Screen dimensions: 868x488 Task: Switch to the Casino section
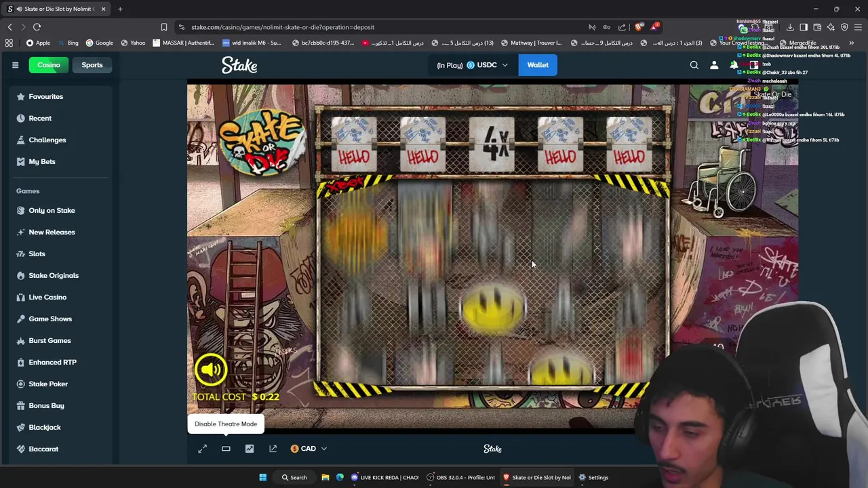click(x=49, y=65)
